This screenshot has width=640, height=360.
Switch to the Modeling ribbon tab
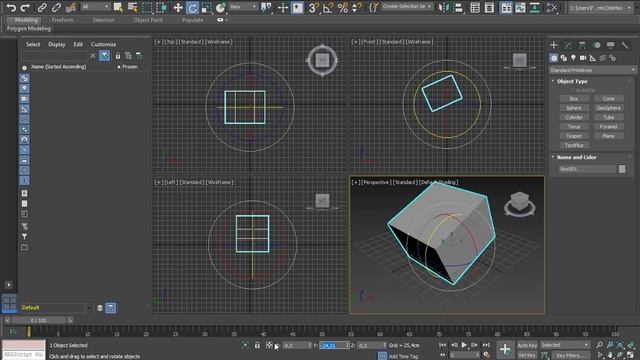pyautogui.click(x=26, y=20)
